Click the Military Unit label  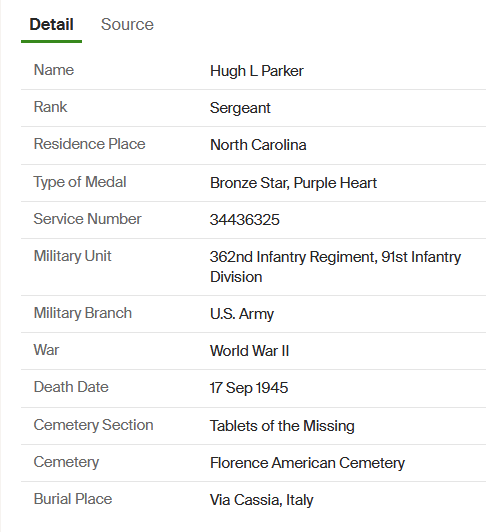pos(72,256)
